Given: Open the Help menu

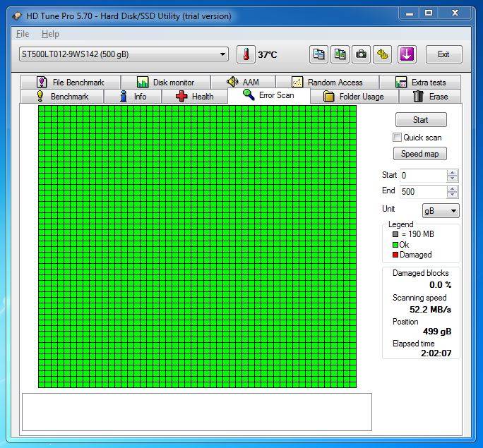Looking at the screenshot, I should 50,34.
